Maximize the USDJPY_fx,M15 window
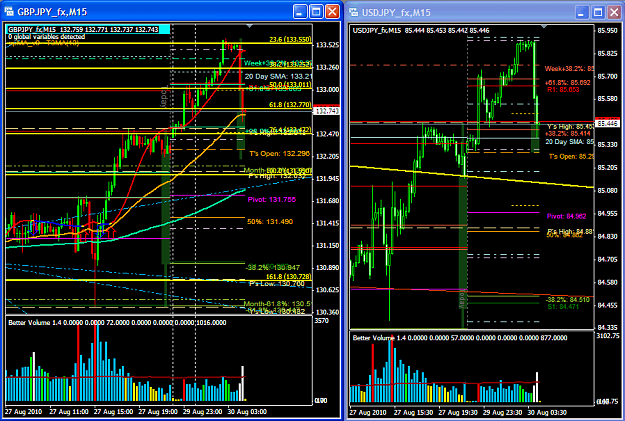This screenshot has height=421, width=625. pos(598,12)
